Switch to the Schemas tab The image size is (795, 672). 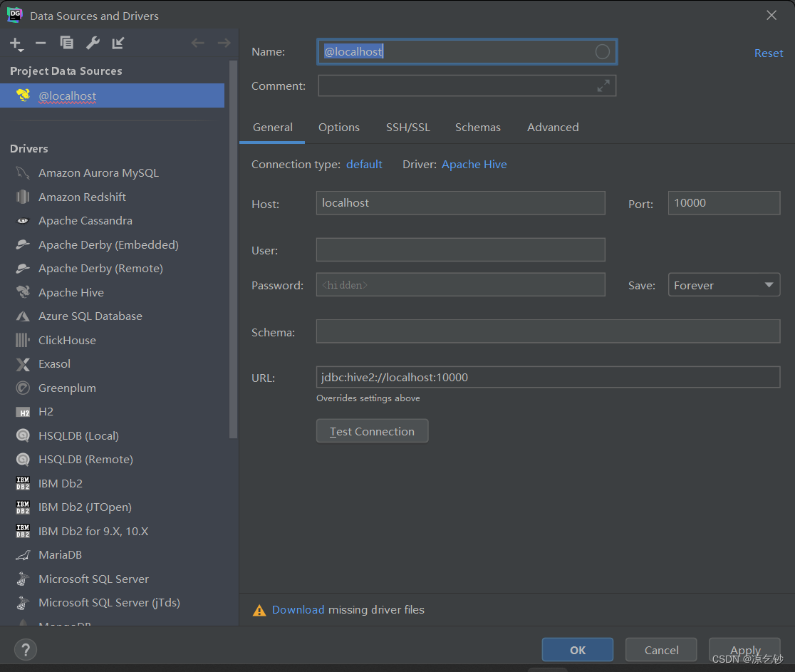tap(477, 128)
